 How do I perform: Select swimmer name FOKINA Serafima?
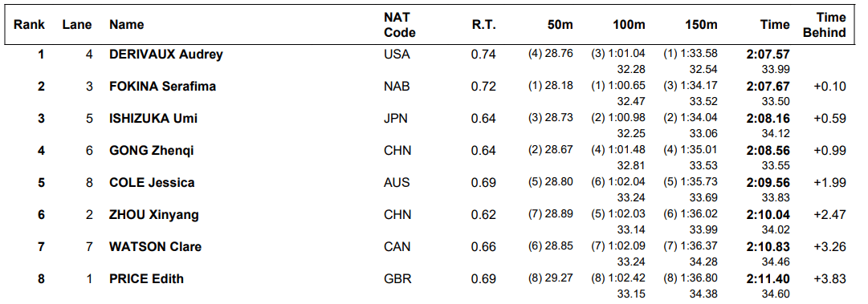point(163,86)
